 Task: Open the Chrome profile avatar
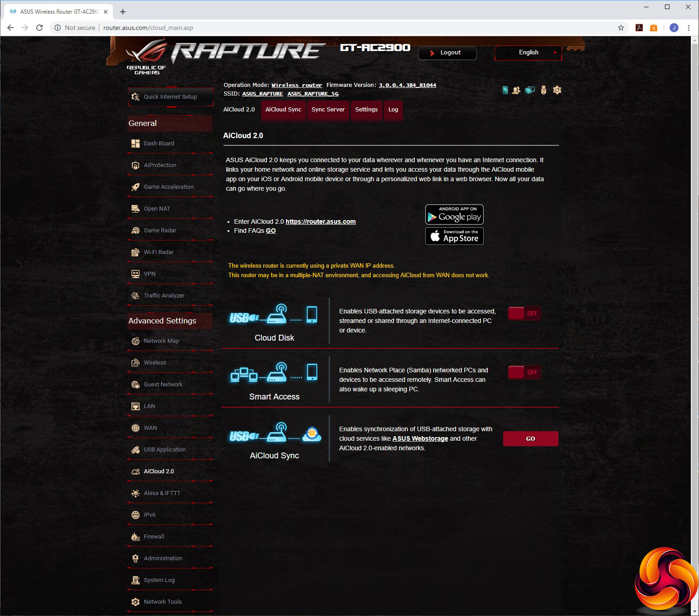pos(674,28)
